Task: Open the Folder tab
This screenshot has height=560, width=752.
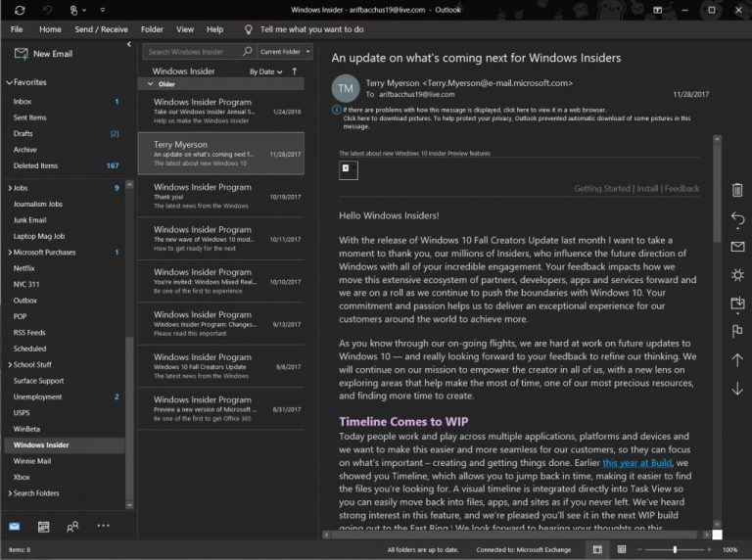Action: point(152,29)
